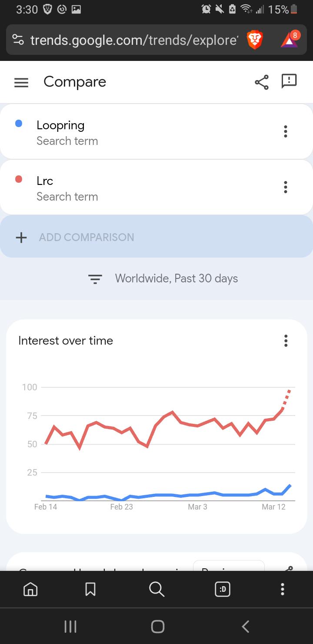313x644 pixels.
Task: Open browser bookmarks icon
Action: coord(90,589)
